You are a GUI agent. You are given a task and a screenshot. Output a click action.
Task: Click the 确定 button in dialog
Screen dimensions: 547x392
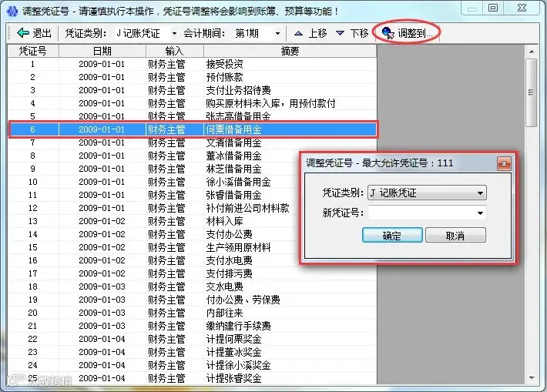(392, 236)
